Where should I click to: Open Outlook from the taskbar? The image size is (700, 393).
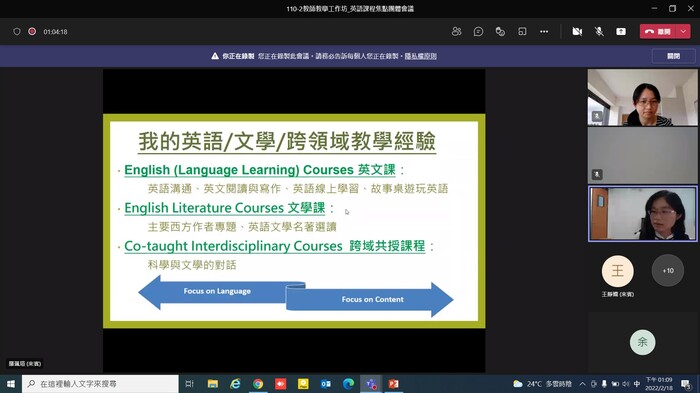[x=326, y=384]
